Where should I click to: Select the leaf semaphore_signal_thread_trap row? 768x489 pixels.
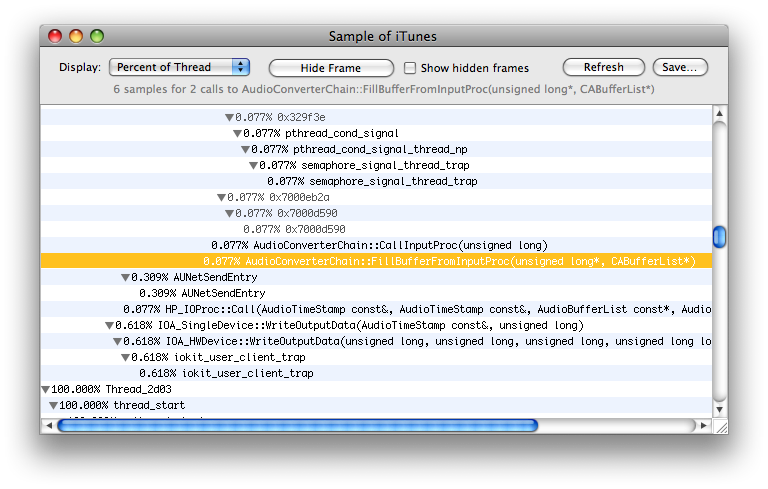pyautogui.click(x=376, y=181)
